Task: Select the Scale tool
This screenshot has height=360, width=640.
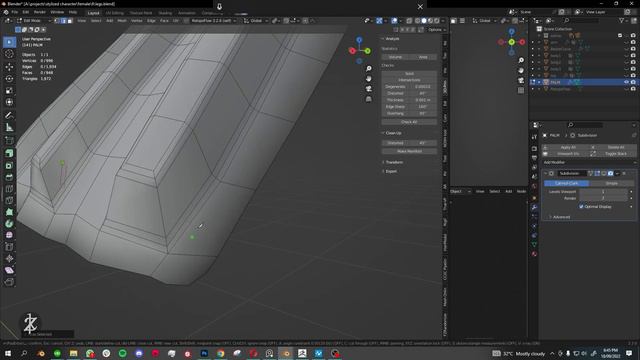Action: pos(9,90)
